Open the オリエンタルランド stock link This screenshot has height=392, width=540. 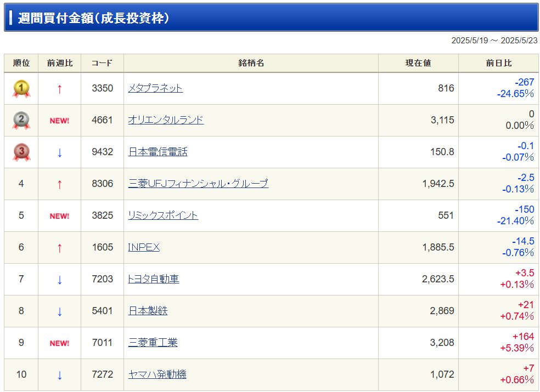click(x=166, y=120)
